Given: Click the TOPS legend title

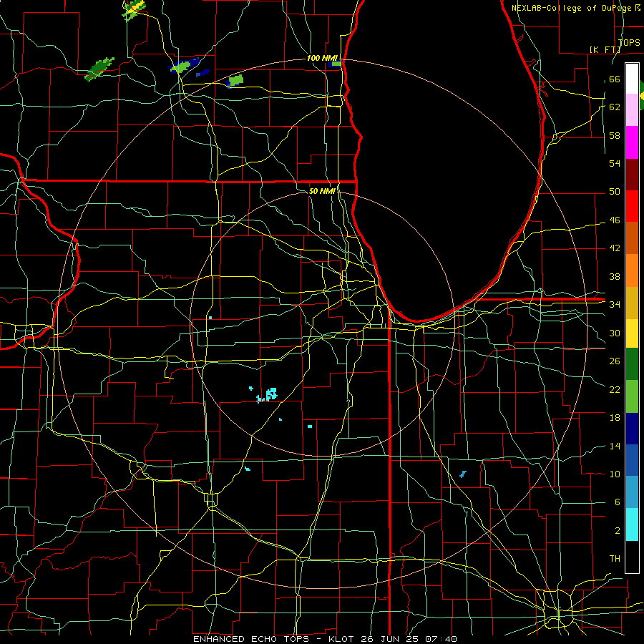Looking at the screenshot, I should coord(629,42).
